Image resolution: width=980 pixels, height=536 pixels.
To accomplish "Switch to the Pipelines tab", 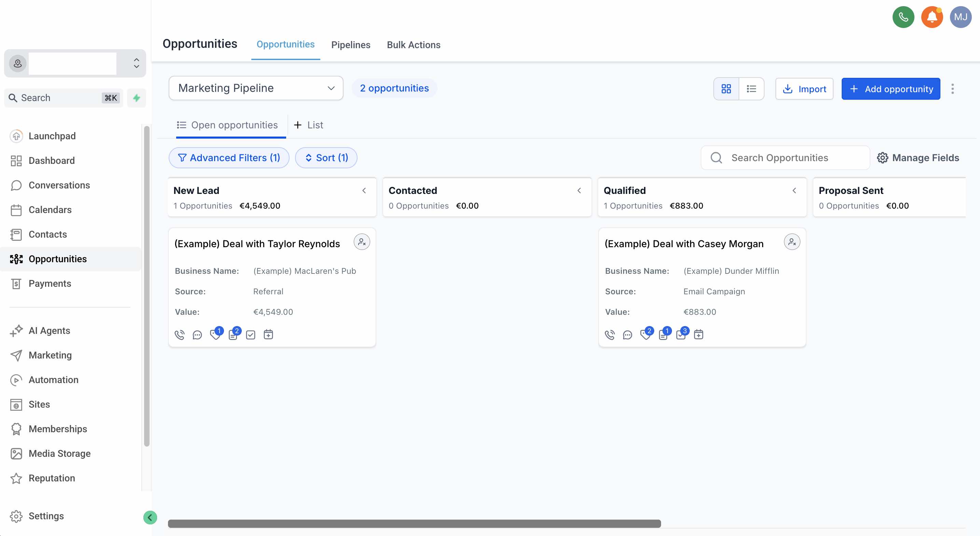I will point(350,45).
